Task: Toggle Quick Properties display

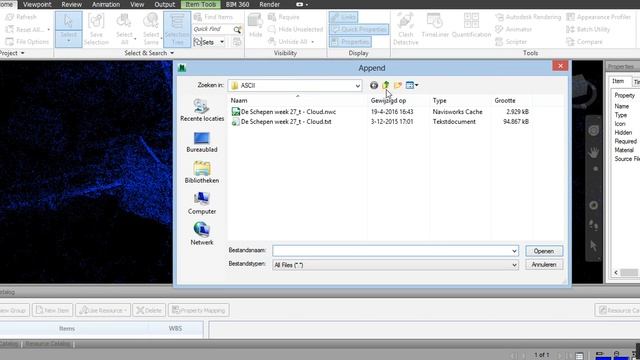Action: pyautogui.click(x=359, y=29)
